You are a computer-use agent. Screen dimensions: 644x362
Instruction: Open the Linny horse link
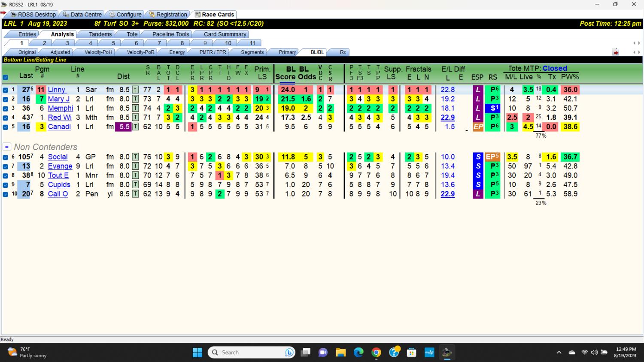57,90
